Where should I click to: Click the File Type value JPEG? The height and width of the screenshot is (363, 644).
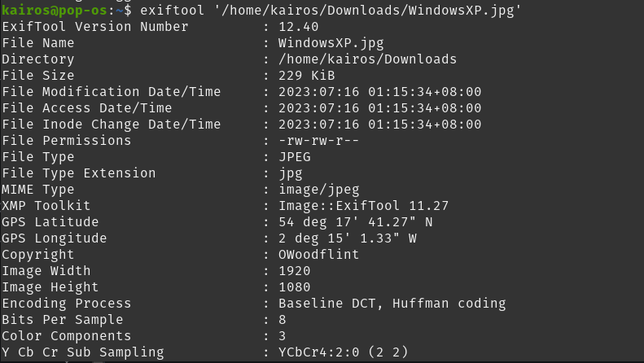coord(294,157)
